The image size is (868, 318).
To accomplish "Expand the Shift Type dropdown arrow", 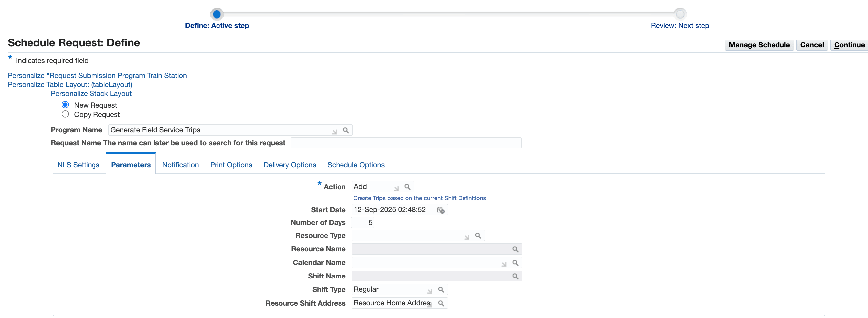I will click(x=429, y=290).
